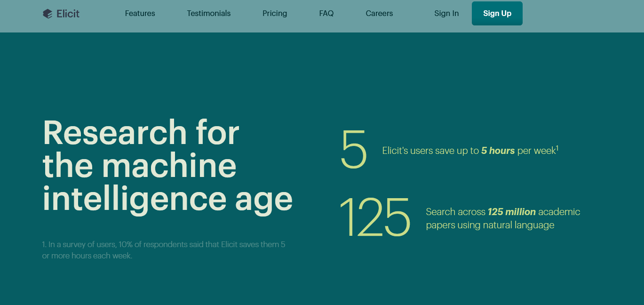Click Sign In

click(x=446, y=13)
